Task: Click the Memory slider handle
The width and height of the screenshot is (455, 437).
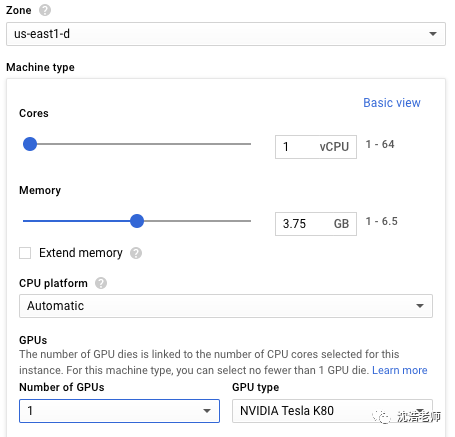Action: pos(137,221)
